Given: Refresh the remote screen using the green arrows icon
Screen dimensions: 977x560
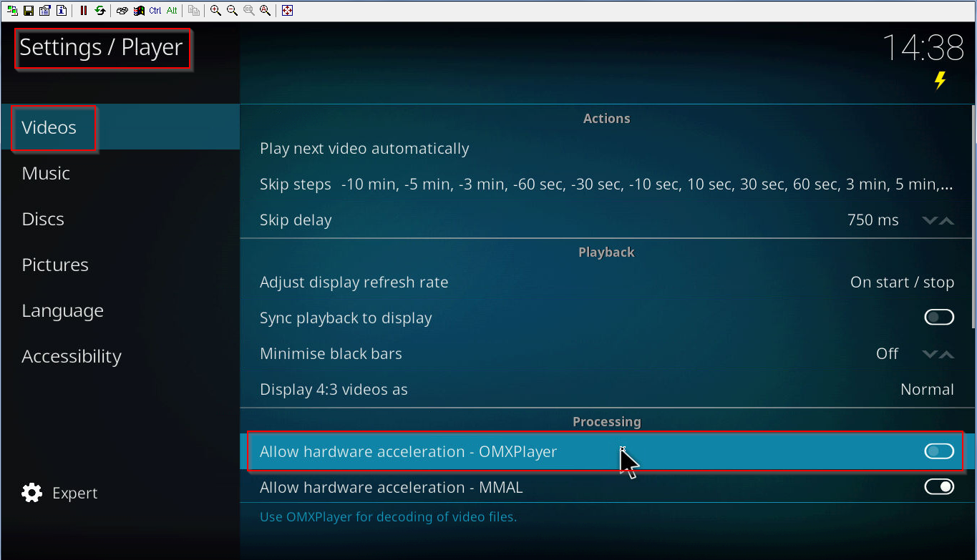Looking at the screenshot, I should [x=100, y=11].
